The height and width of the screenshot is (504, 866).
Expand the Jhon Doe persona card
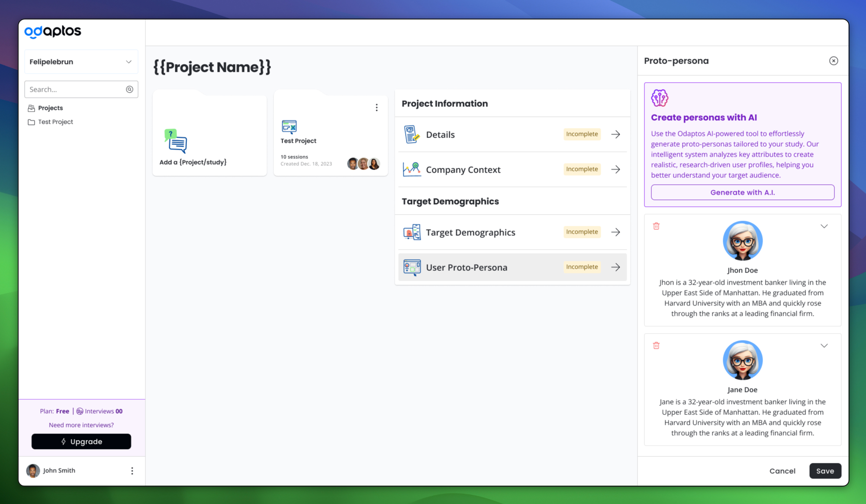click(824, 226)
